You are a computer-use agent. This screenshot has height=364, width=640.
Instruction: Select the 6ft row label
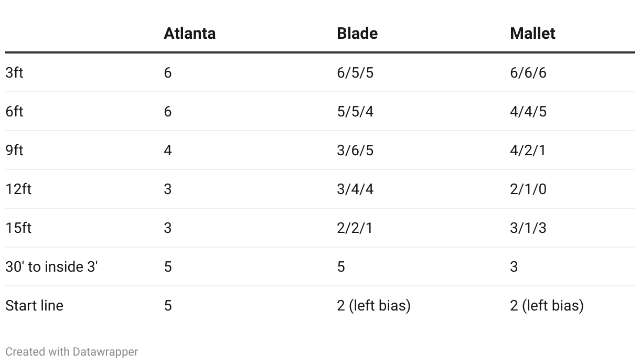[x=14, y=111]
